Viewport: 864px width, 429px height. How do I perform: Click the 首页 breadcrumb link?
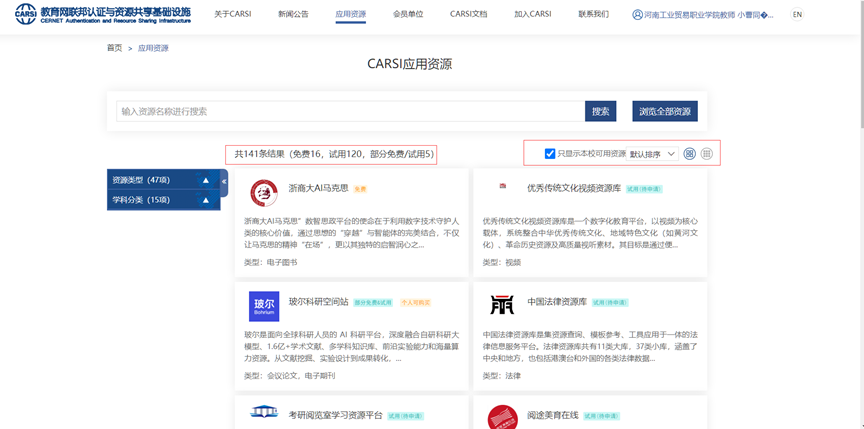click(114, 48)
